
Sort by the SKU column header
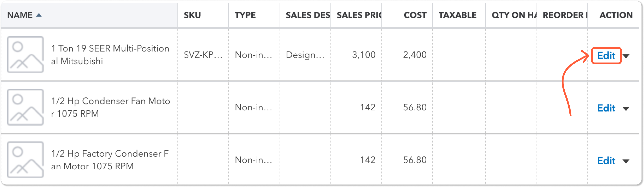point(192,15)
